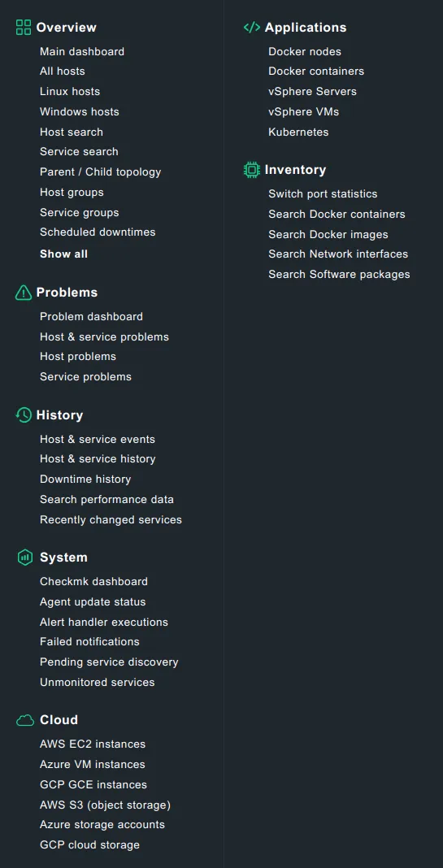Select vSphere VMs entry
Image resolution: width=443 pixels, height=868 pixels.
pos(303,112)
